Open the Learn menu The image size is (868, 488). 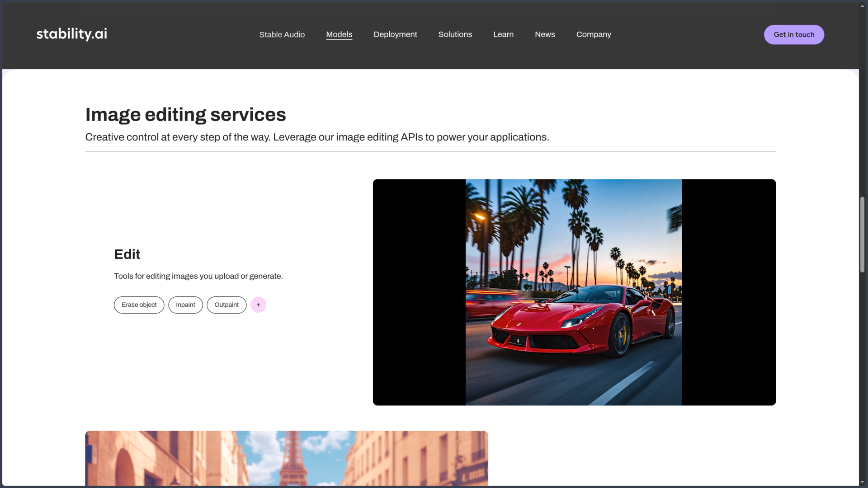[503, 34]
